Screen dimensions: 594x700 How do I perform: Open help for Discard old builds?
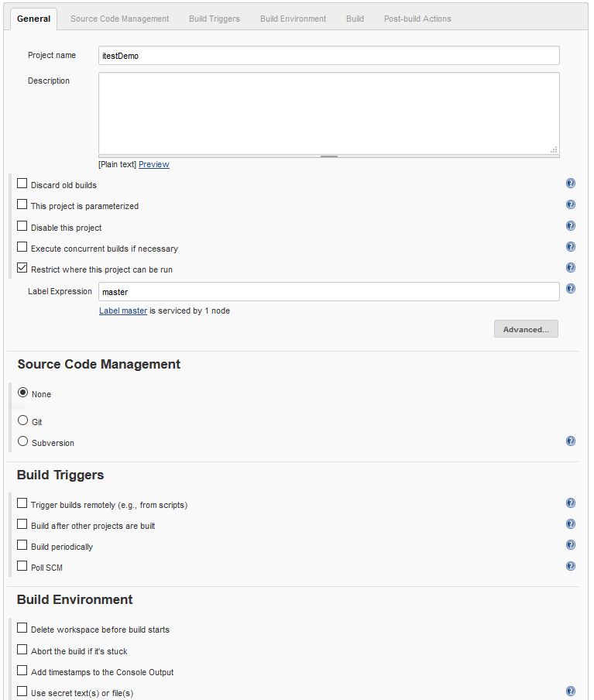(570, 184)
